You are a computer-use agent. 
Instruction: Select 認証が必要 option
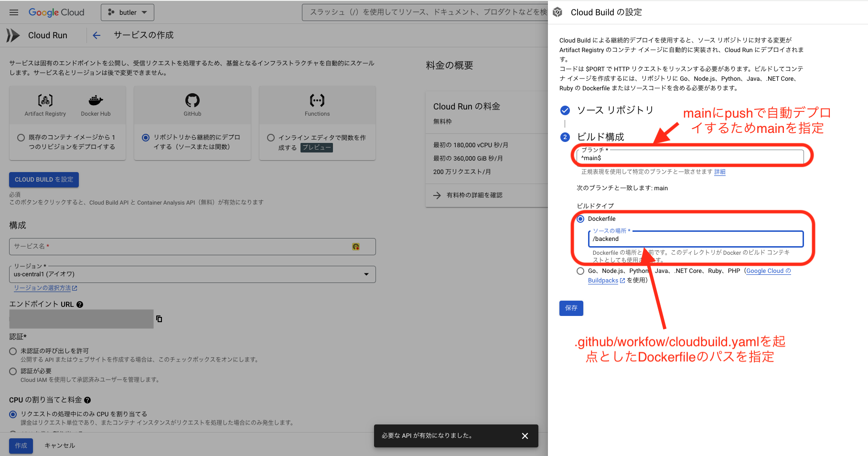pos(13,371)
